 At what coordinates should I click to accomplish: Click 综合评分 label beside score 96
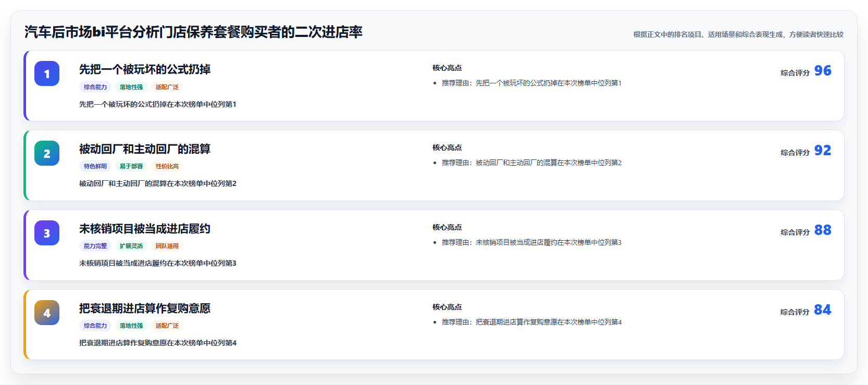[x=795, y=73]
